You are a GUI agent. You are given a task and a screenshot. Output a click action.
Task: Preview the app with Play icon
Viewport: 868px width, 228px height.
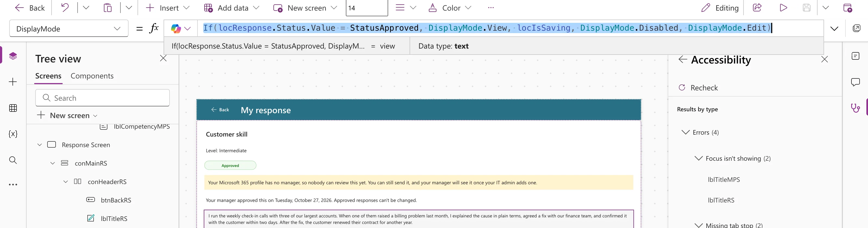(x=783, y=7)
